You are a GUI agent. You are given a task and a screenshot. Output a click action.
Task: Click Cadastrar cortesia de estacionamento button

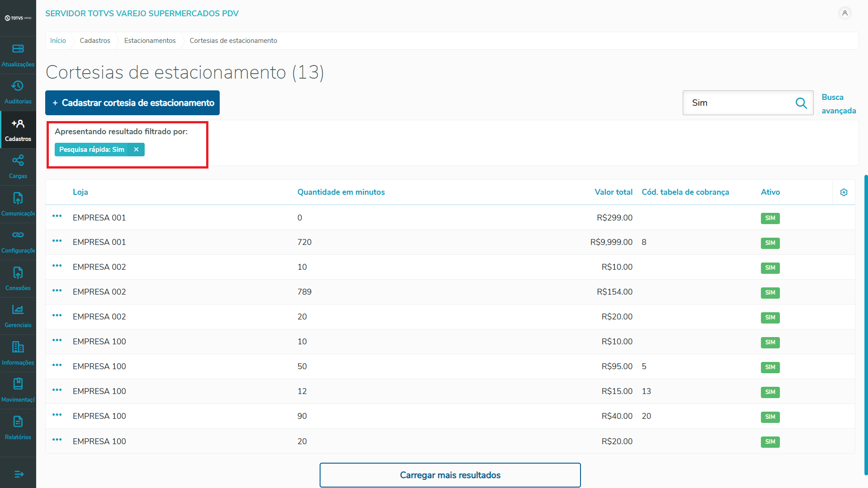pyautogui.click(x=132, y=103)
